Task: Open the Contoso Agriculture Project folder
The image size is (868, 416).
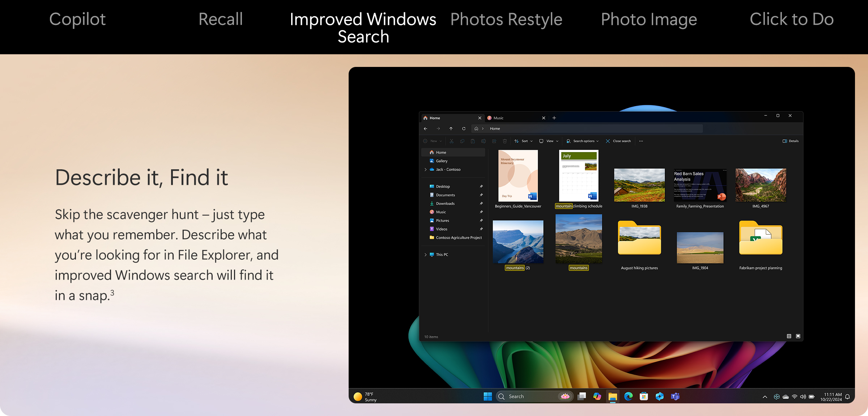Action: click(x=456, y=238)
